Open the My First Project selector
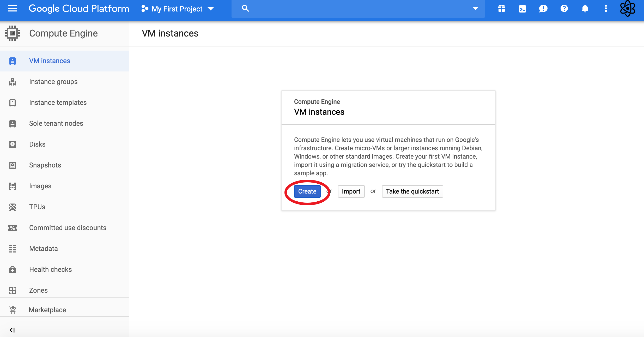Screen dimensions: 644x337 pos(178,9)
